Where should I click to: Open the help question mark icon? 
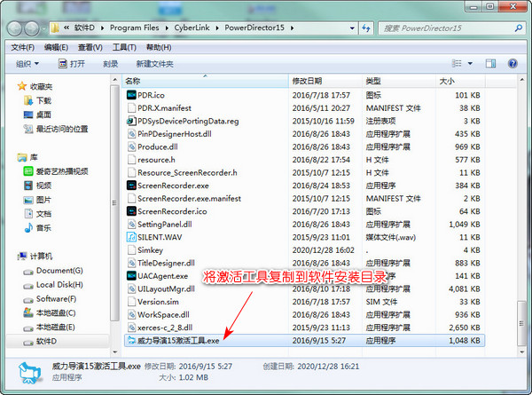click(x=512, y=64)
